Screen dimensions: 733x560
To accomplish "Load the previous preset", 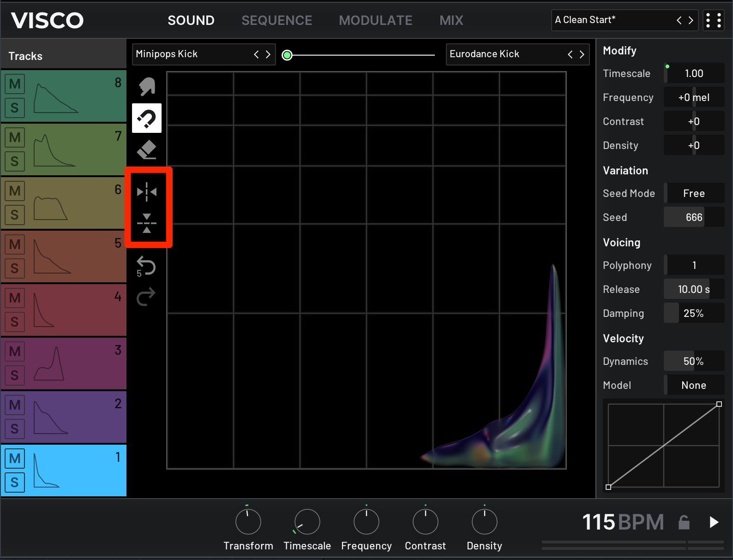I will click(x=679, y=20).
